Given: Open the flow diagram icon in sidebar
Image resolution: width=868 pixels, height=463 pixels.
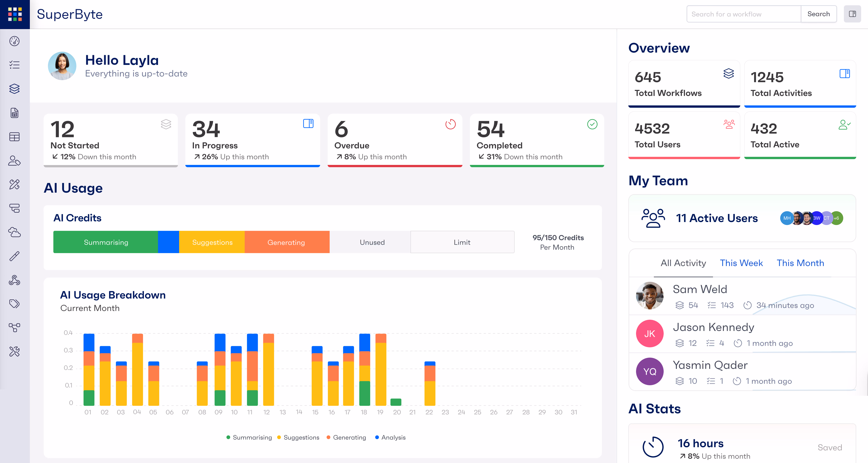Looking at the screenshot, I should 14,327.
